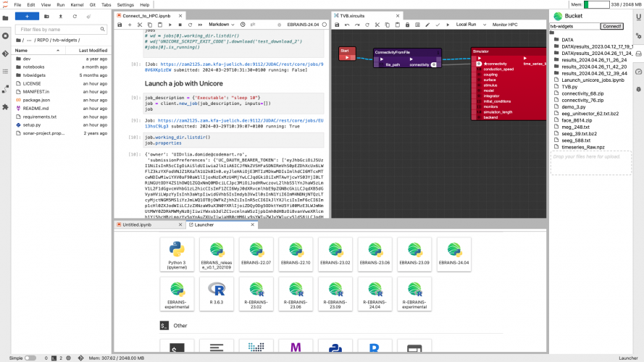
Task: Save the Connect_to_HPC notebook
Action: [120, 25]
